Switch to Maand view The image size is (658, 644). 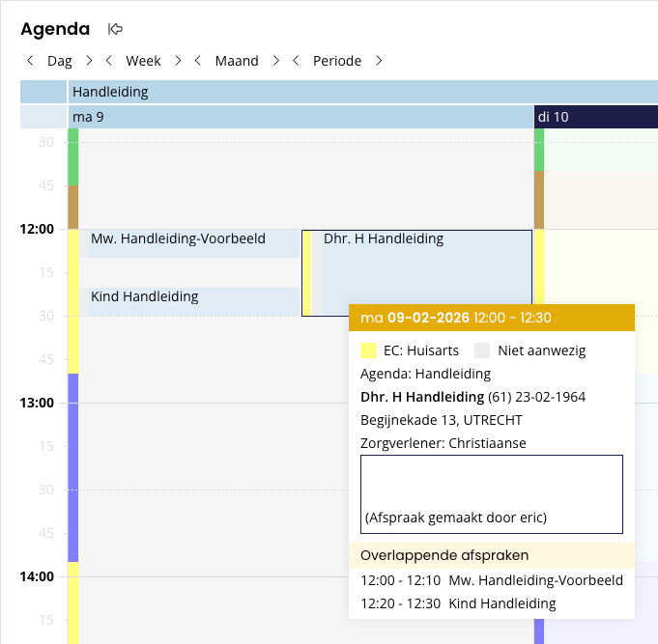click(237, 61)
